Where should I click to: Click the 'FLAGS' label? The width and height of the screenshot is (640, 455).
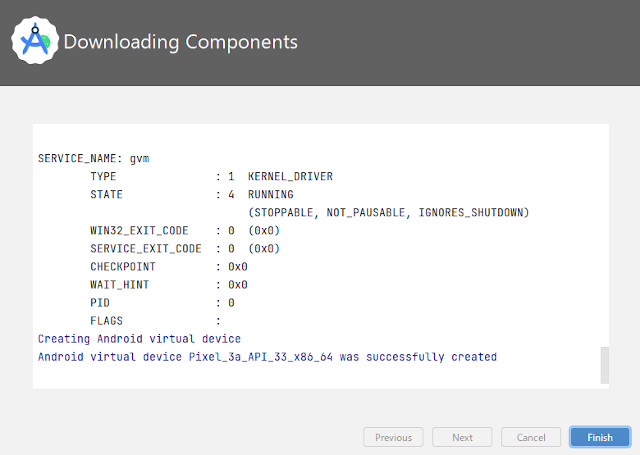coord(107,321)
